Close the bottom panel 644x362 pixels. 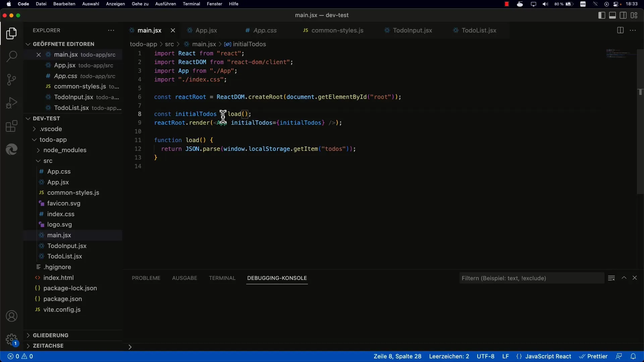pyautogui.click(x=635, y=278)
